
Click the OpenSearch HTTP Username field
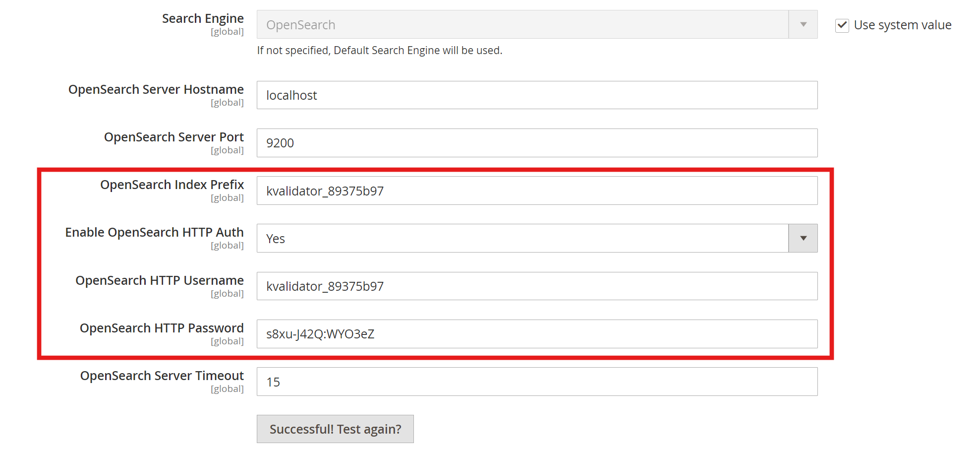pos(537,286)
